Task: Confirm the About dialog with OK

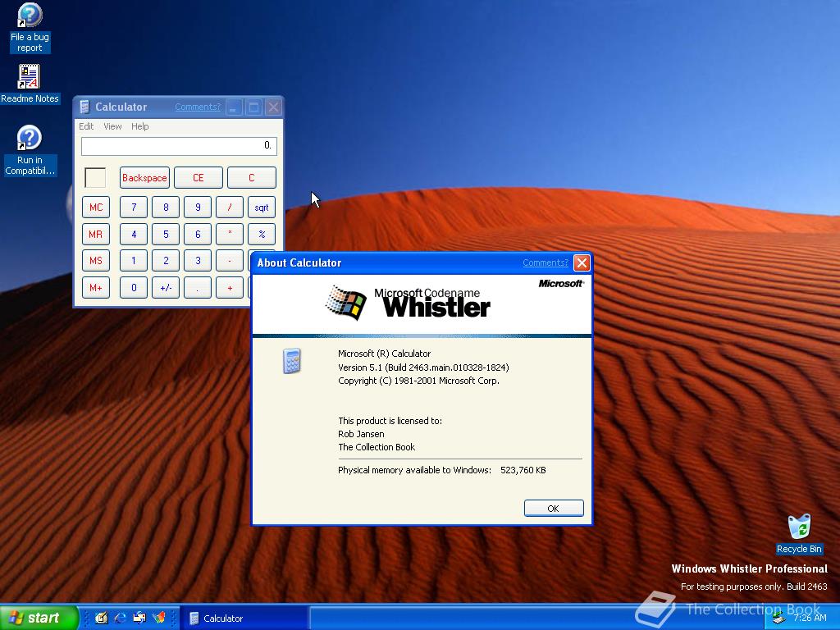Action: pyautogui.click(x=554, y=509)
